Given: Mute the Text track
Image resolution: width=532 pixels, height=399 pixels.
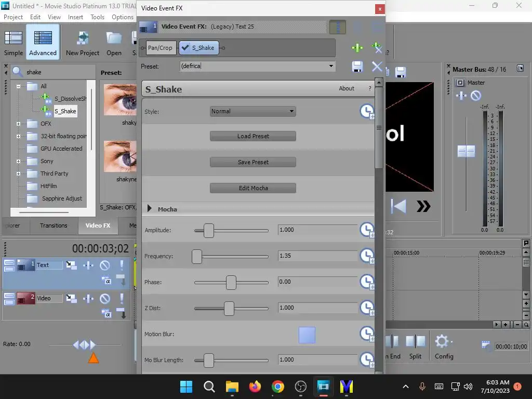Looking at the screenshot, I should (x=105, y=265).
